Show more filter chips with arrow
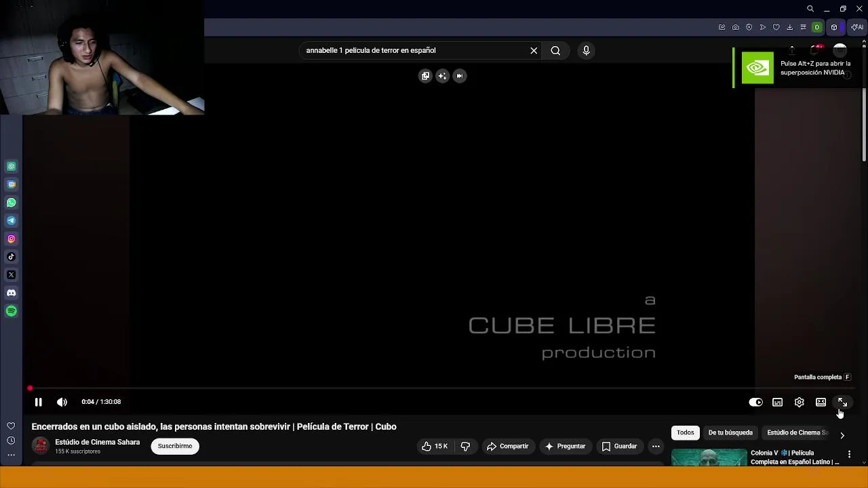This screenshot has width=868, height=488. tap(842, 435)
